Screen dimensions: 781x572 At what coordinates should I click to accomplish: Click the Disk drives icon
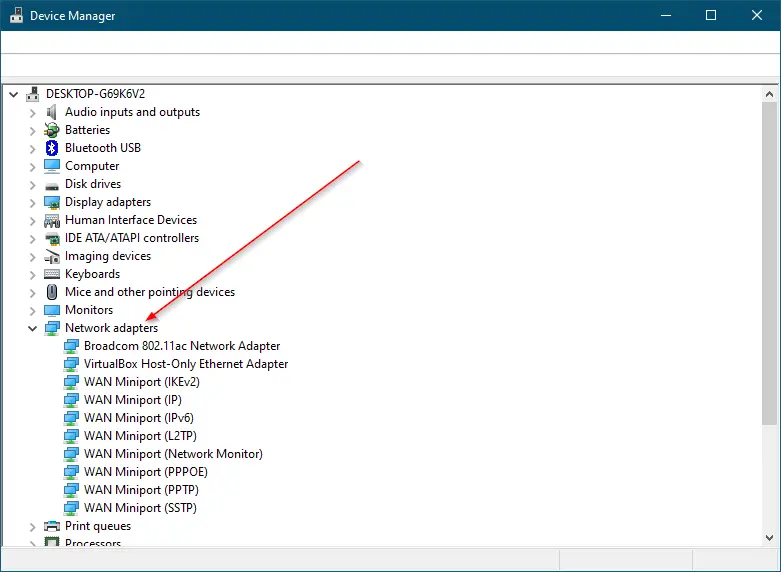[x=52, y=186]
